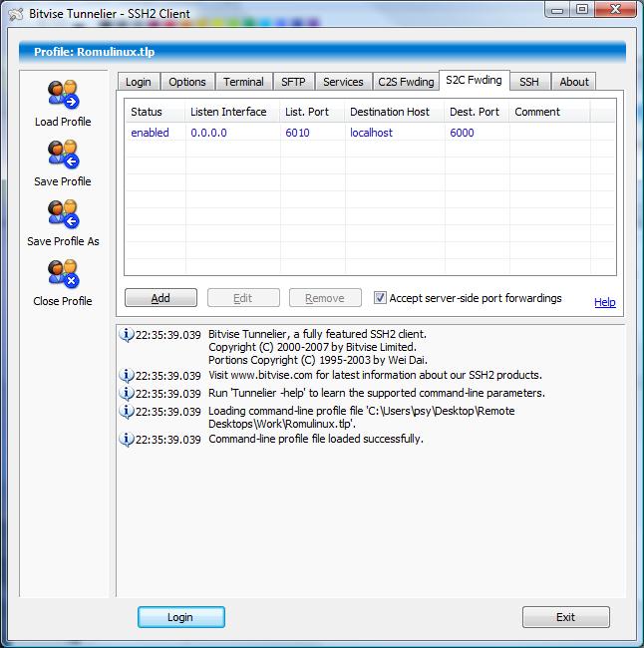Open the Options tab
644x648 pixels.
187,82
